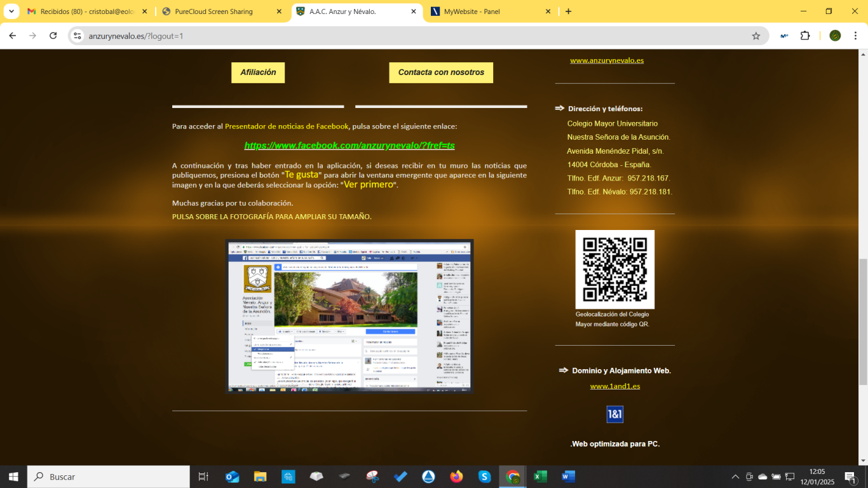Open Chrome's three-dot menu
868x488 pixels.
[856, 36]
